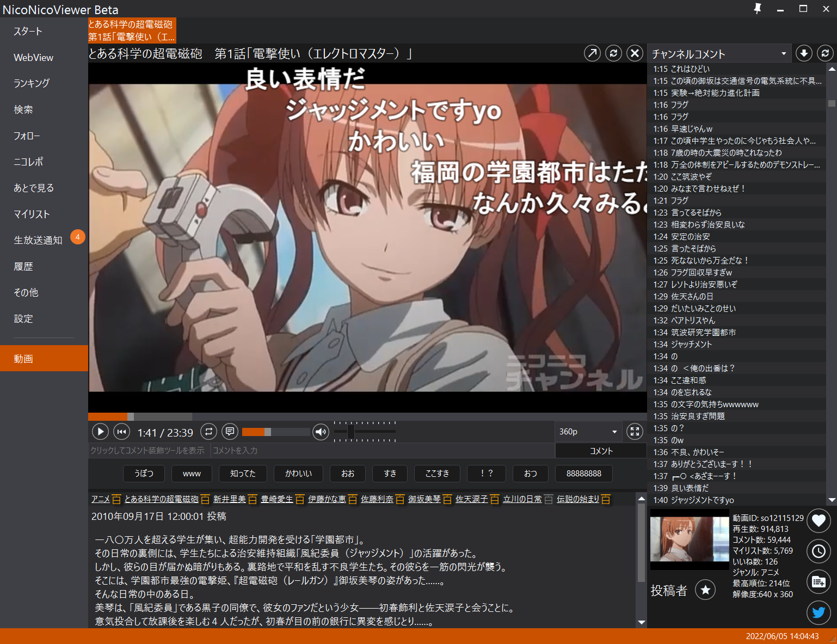Open video in external window arrow icon
This screenshot has width=837, height=644.
(x=592, y=53)
